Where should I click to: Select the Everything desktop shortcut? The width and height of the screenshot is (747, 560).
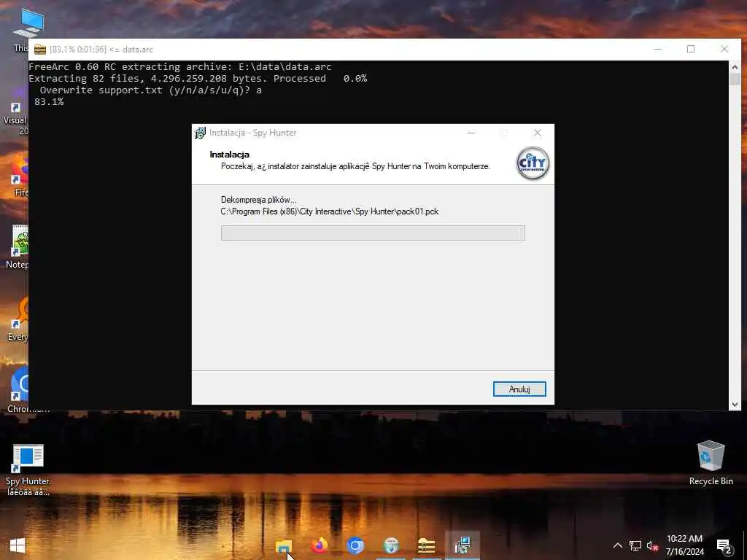click(18, 319)
